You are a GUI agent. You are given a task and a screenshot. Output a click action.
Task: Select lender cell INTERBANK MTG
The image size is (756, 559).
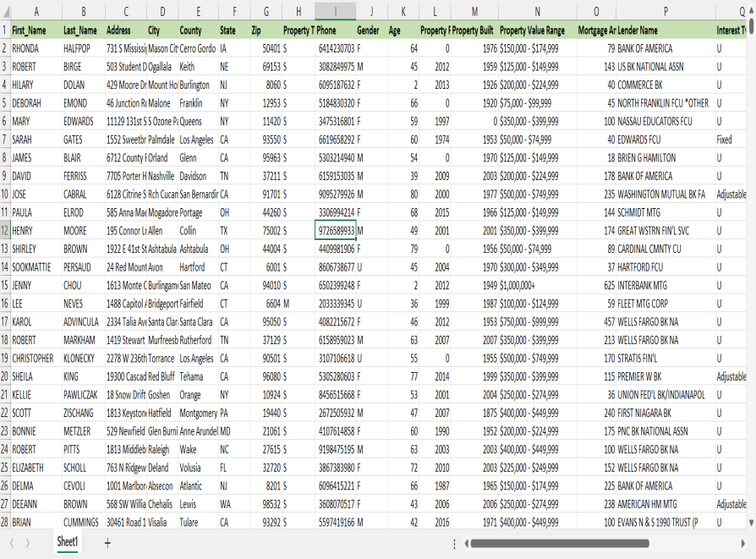coord(666,286)
